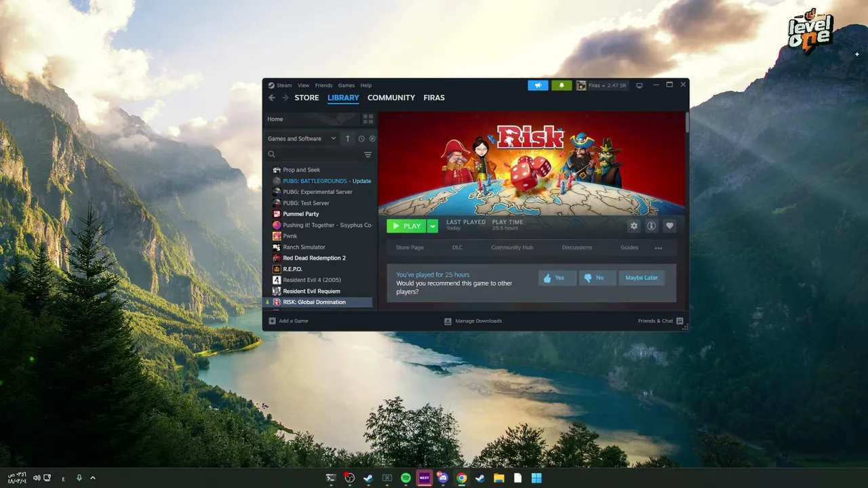Open the Discussions link

tap(577, 248)
